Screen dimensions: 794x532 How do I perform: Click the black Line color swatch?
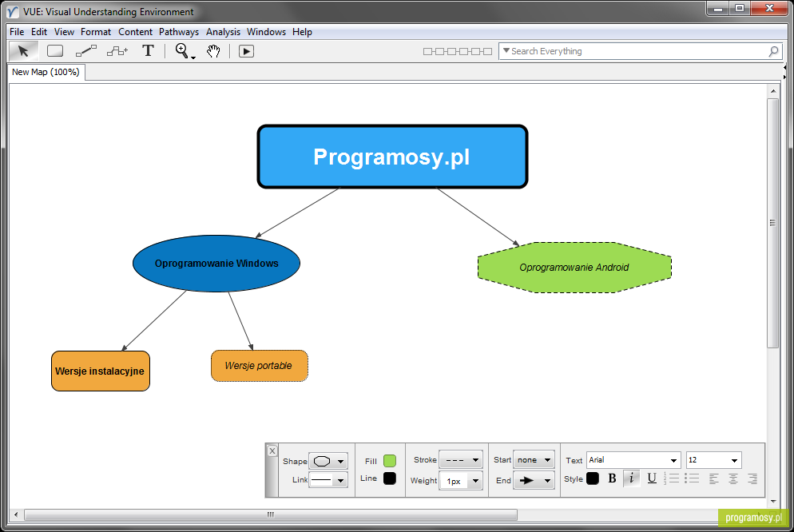point(389,478)
